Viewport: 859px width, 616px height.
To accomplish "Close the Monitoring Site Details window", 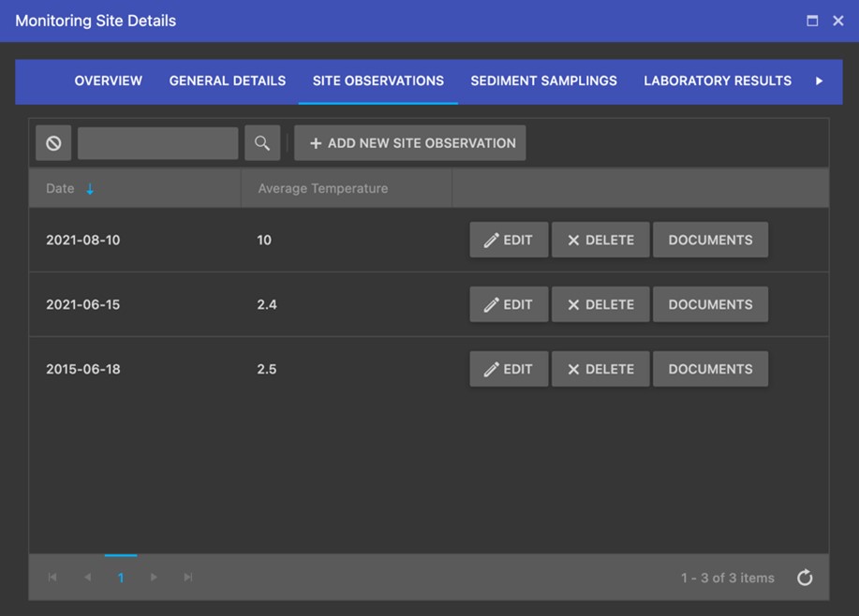I will (x=838, y=21).
